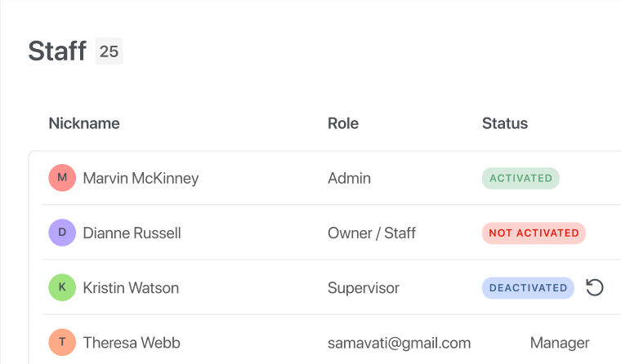
Task: Click the samavati@gmail.com email address
Action: [399, 343]
